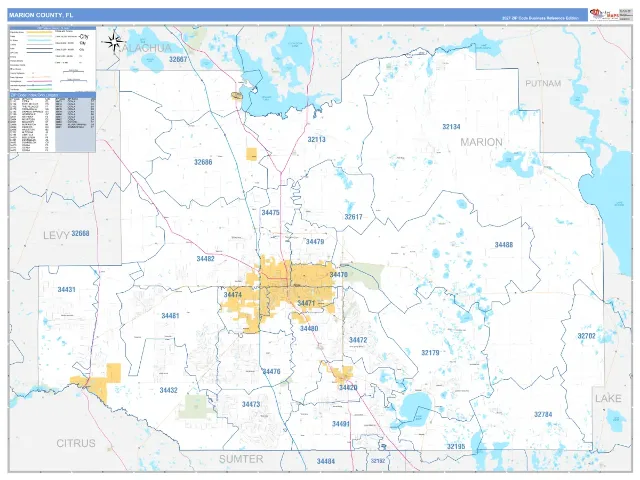Click ZIP code 32179 label
The height and width of the screenshot is (480, 640).
pos(430,353)
